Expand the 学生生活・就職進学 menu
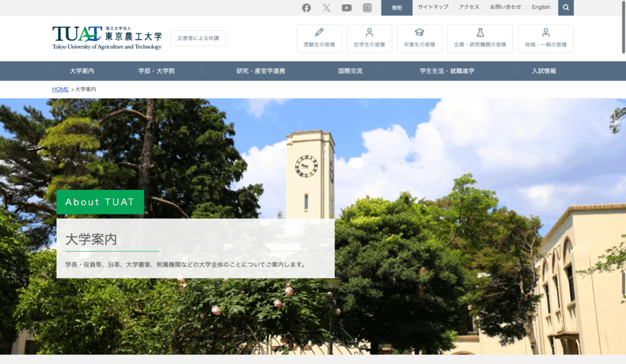This screenshot has width=626, height=364. (446, 71)
